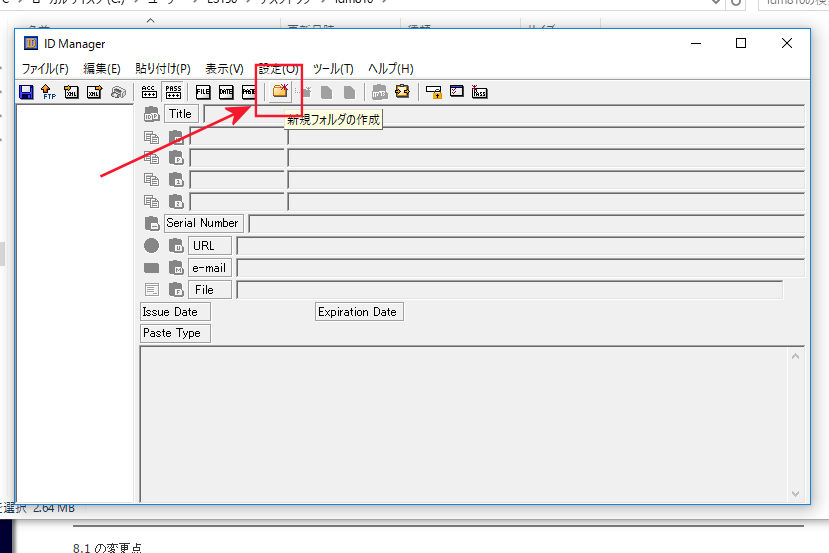This screenshot has width=829, height=553.
Task: Create a new folder with the folder icon
Action: [x=280, y=91]
